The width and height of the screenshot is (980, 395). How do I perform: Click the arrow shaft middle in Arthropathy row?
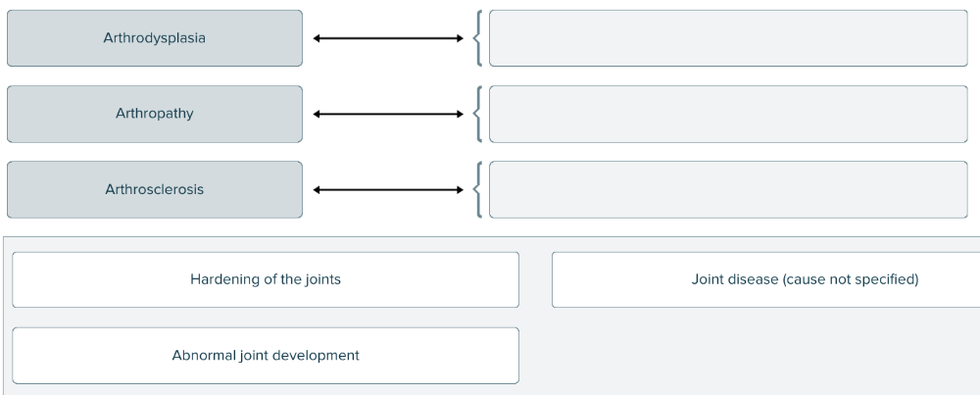388,114
